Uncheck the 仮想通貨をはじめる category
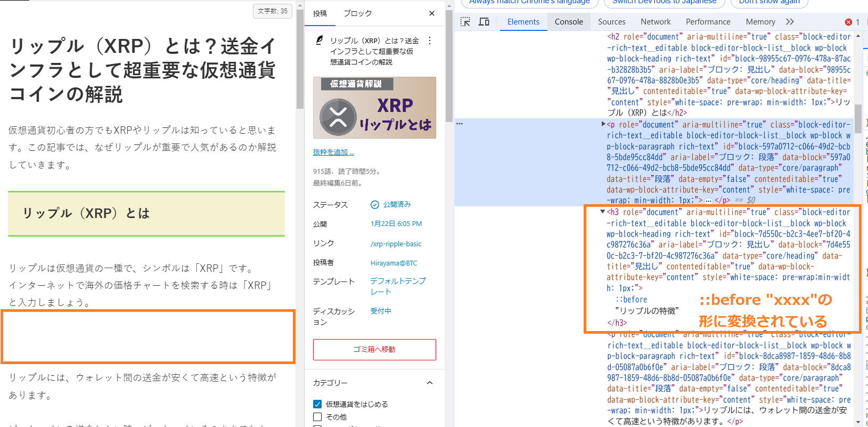The height and width of the screenshot is (427, 868). point(317,404)
